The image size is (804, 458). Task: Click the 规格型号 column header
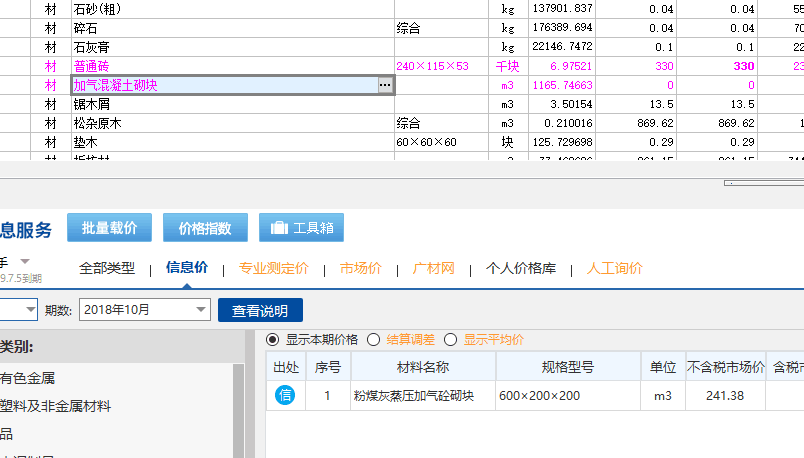[568, 367]
